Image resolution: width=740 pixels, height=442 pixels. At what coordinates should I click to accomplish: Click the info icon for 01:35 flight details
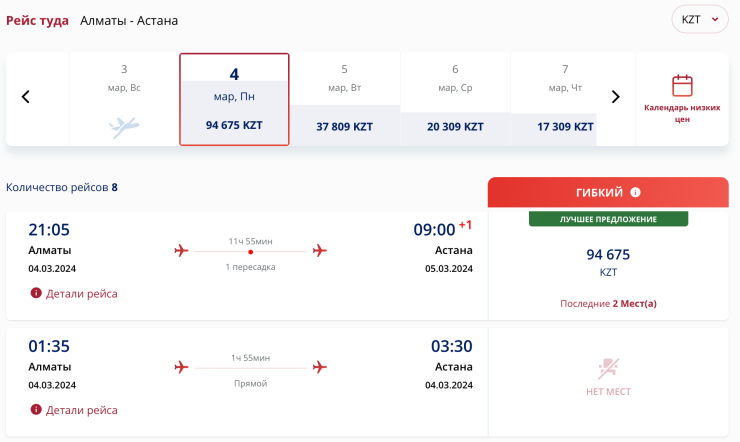click(x=36, y=410)
